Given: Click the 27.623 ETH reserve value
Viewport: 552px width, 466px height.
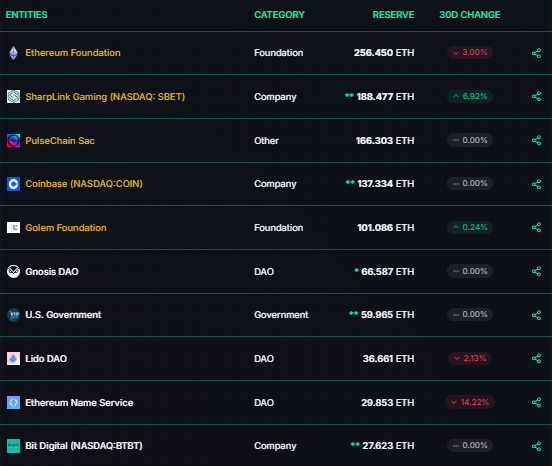Looking at the screenshot, I should (x=388, y=446).
